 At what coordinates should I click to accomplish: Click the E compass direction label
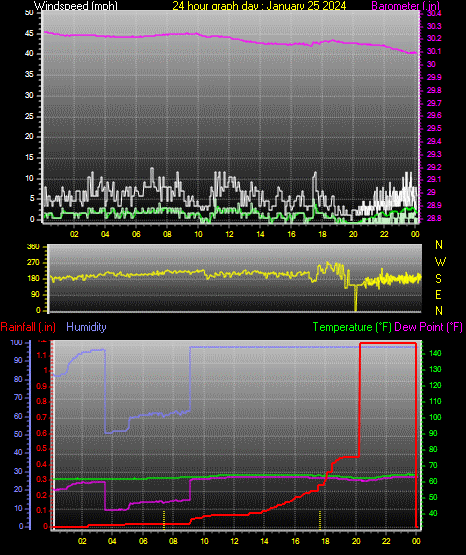tap(438, 294)
